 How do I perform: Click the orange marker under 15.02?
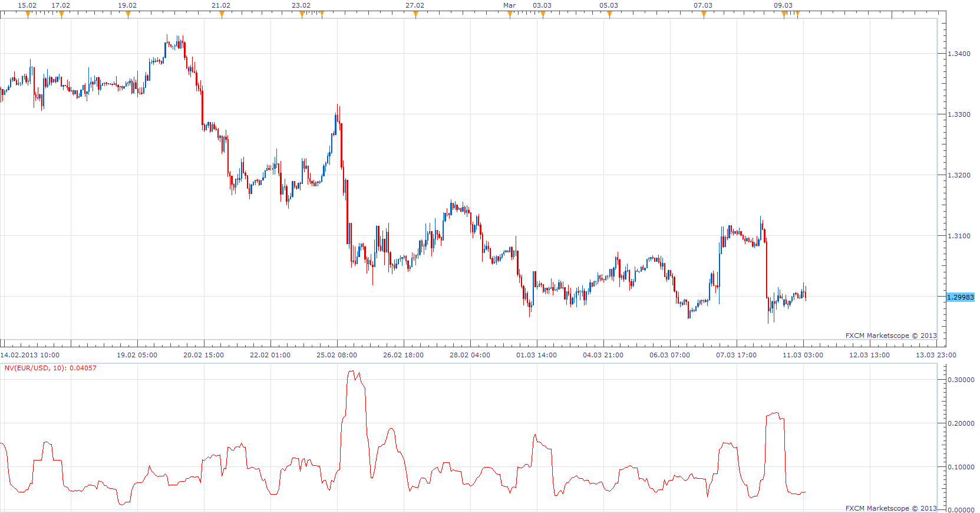(x=28, y=15)
